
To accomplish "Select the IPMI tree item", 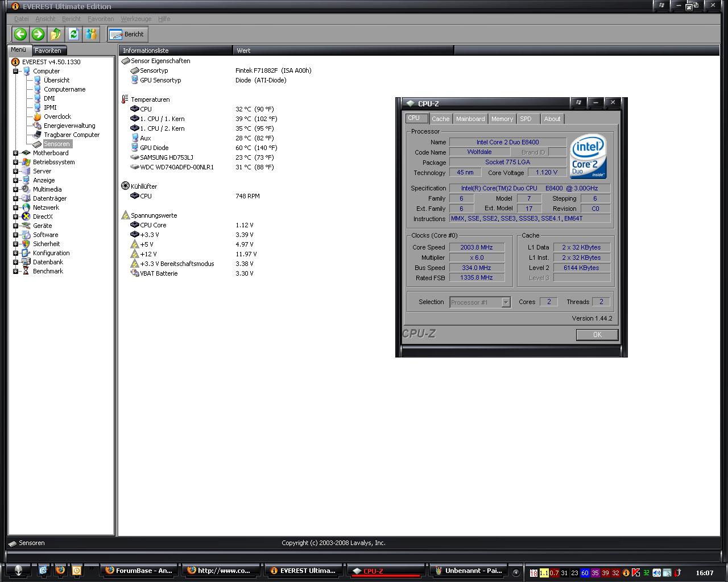I will (50, 107).
